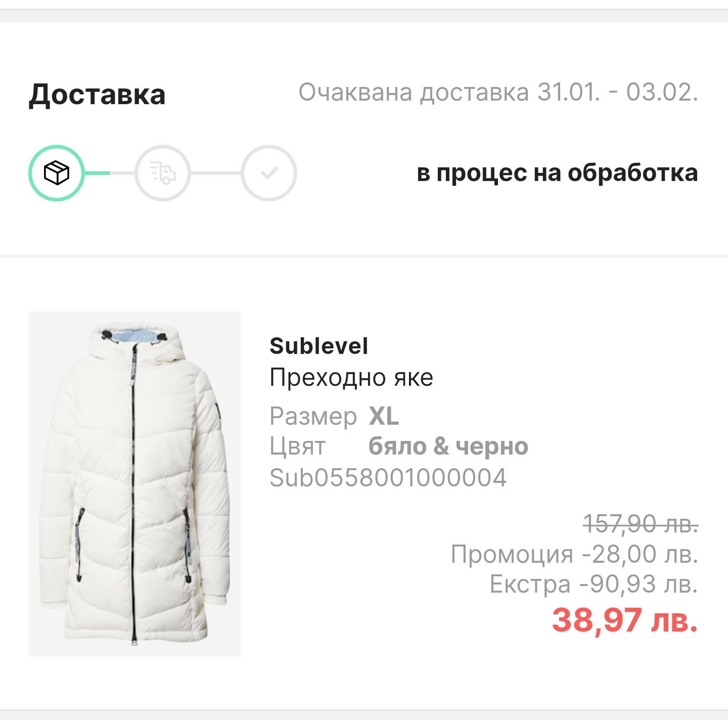
Task: Click the product name Преходно яке
Action: [351, 377]
